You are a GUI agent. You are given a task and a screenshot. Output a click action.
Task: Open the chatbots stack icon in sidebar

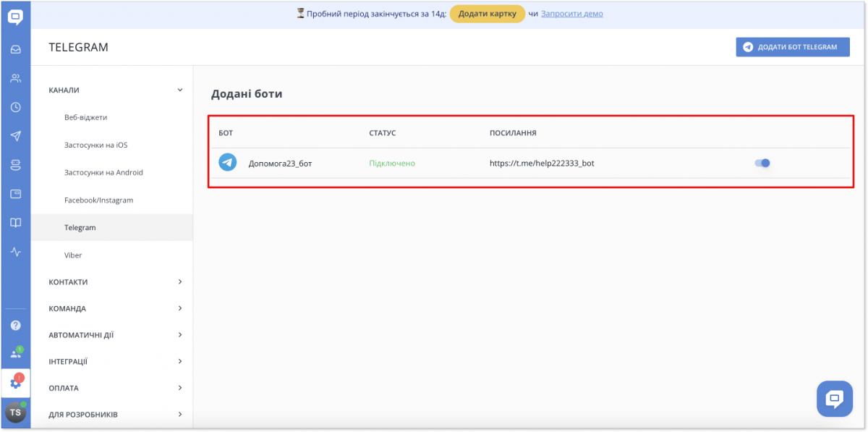(15, 164)
